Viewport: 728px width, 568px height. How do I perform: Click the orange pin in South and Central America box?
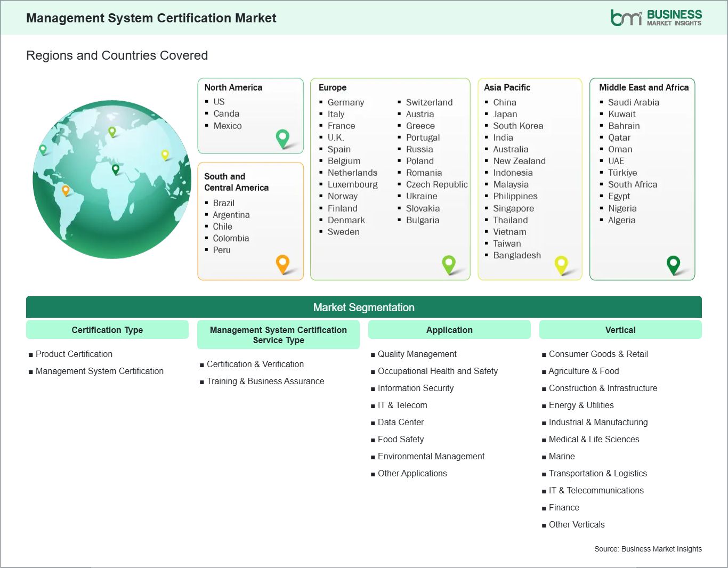[282, 263]
